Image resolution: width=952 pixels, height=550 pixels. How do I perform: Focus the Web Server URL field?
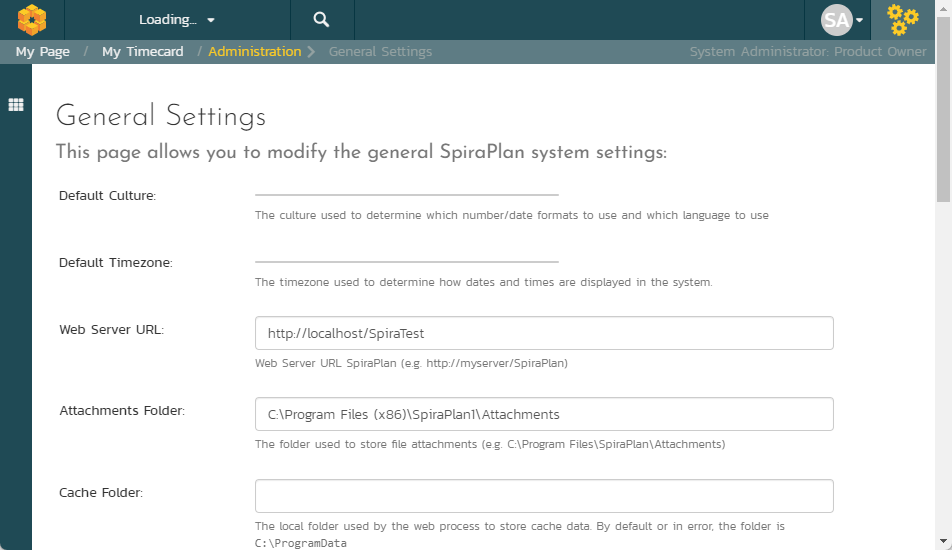coord(544,333)
